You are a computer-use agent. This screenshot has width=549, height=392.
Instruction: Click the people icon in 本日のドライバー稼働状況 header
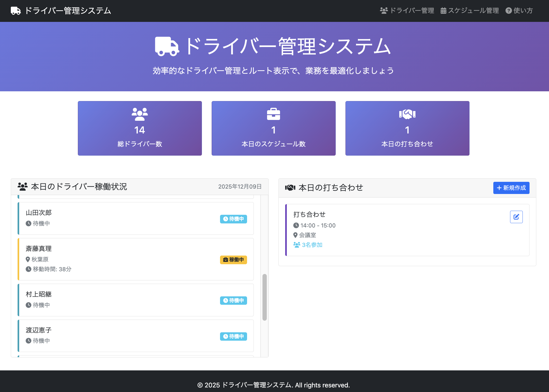tap(22, 186)
